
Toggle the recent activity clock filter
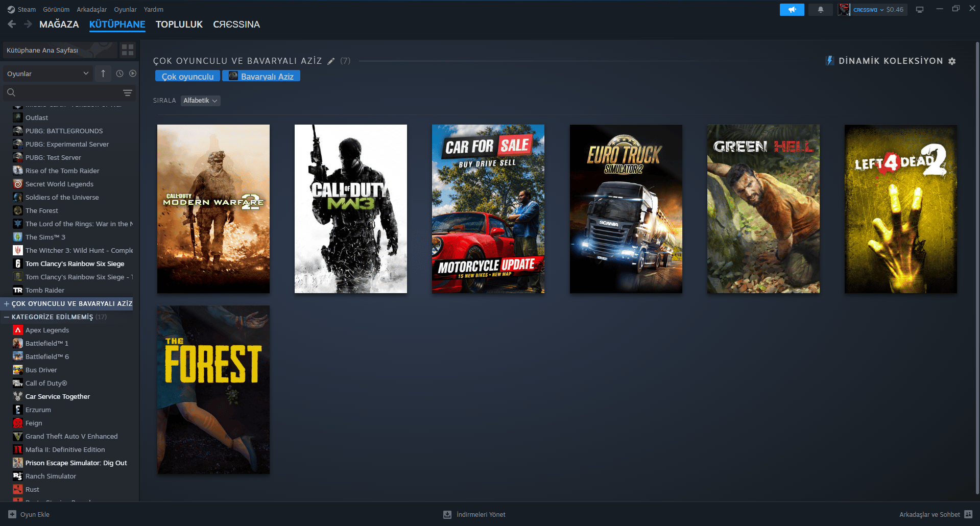click(x=119, y=74)
